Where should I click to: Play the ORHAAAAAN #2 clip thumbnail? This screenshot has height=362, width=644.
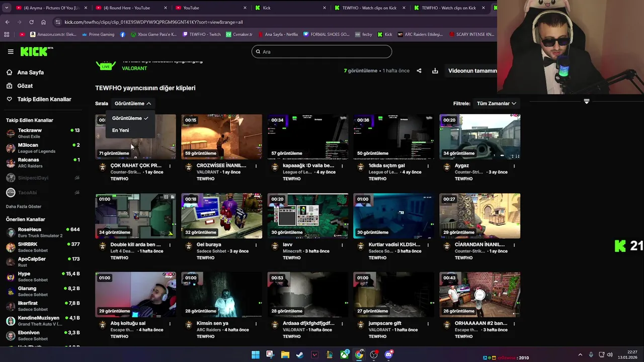point(479,295)
